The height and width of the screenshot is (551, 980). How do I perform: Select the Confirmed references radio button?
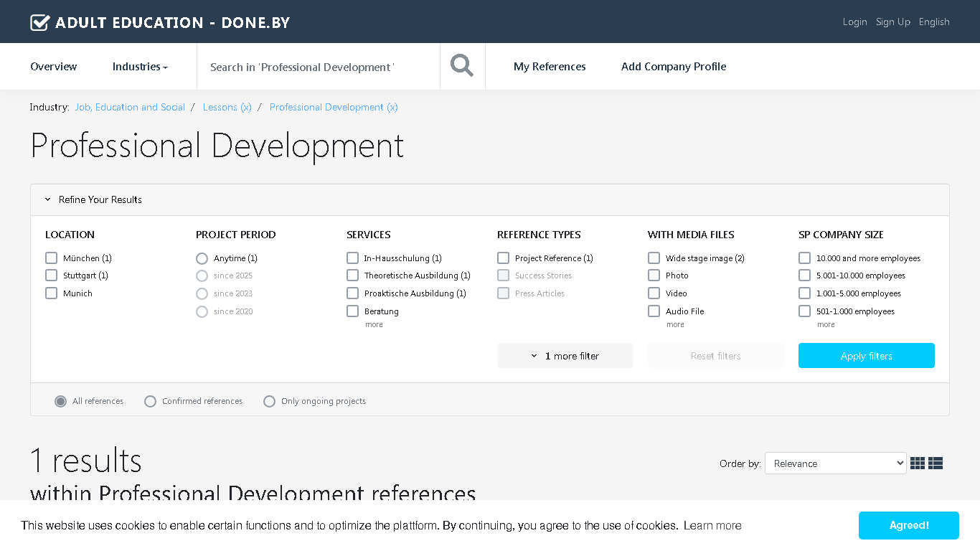click(150, 401)
